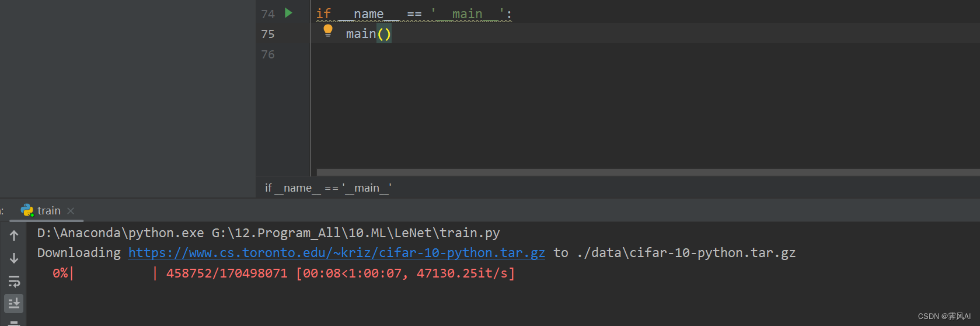Screen dimensions: 980x326
Task: Open the cifar-10-python.tar.gz download link
Action: (x=337, y=253)
